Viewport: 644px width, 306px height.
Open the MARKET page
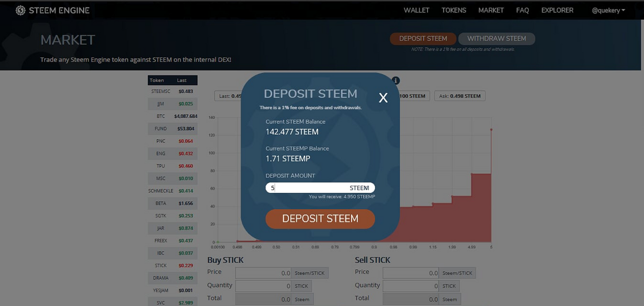(x=491, y=10)
